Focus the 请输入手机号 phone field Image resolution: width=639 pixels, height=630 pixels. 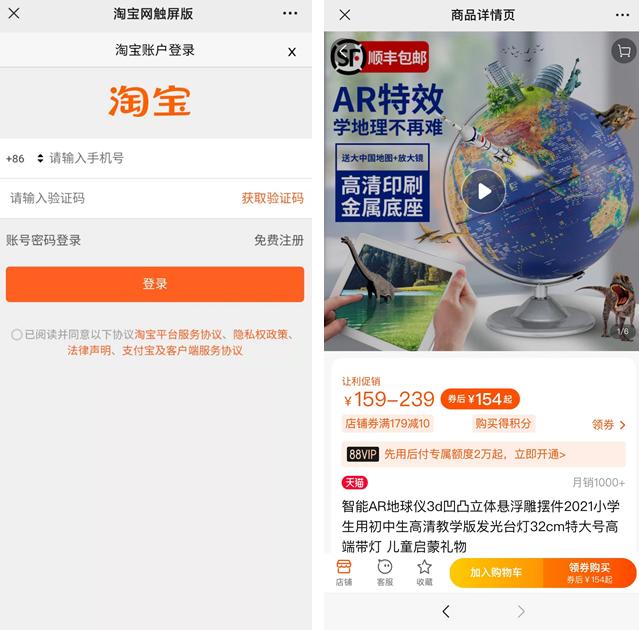pyautogui.click(x=176, y=158)
